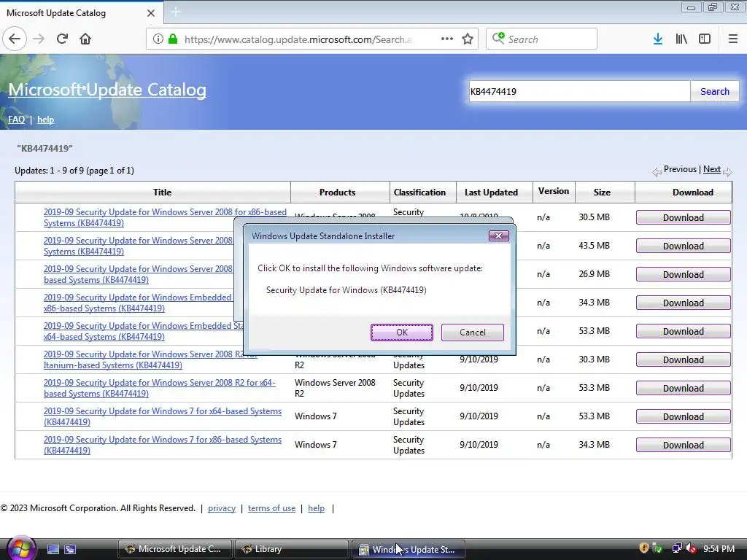Viewport: 747px width, 560px height.
Task: Sort results by Version column header
Action: [554, 191]
